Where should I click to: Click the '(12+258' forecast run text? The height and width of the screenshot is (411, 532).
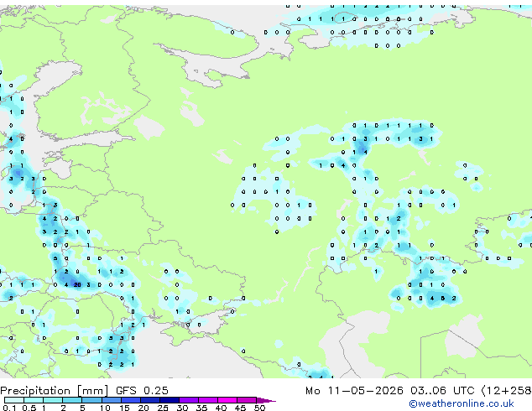coord(506,391)
